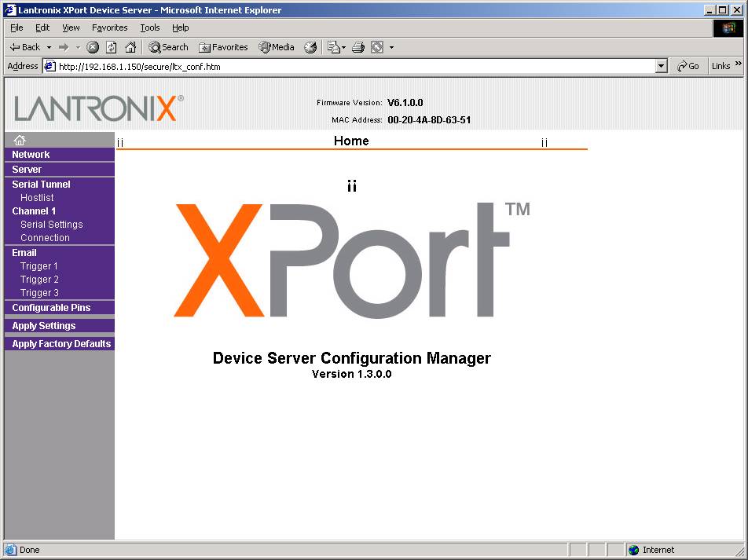The image size is (748, 560).
Task: Click the Version 1.3.0.0 text
Action: [x=351, y=374]
